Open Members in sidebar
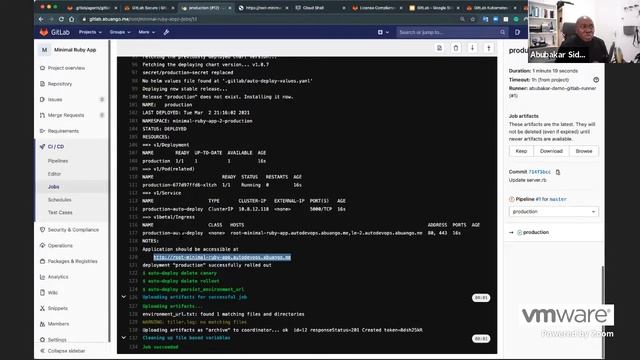 point(58,324)
